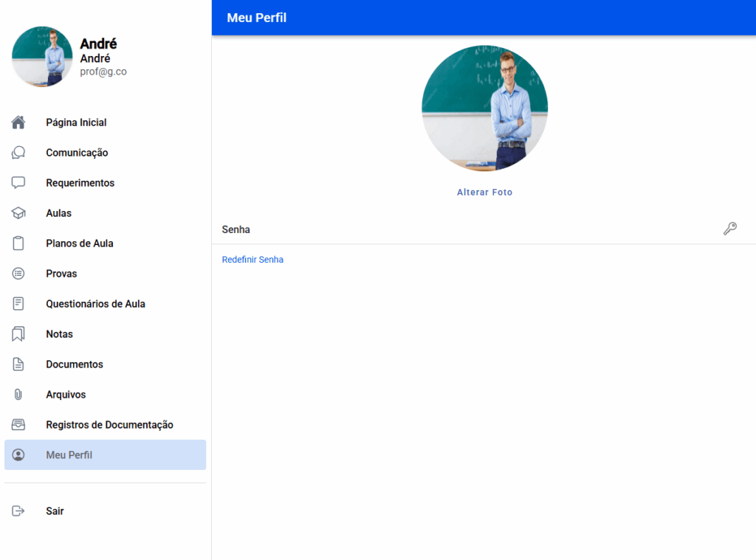This screenshot has width=756, height=560.
Task: Click the prof@g.co email text
Action: [x=103, y=72]
